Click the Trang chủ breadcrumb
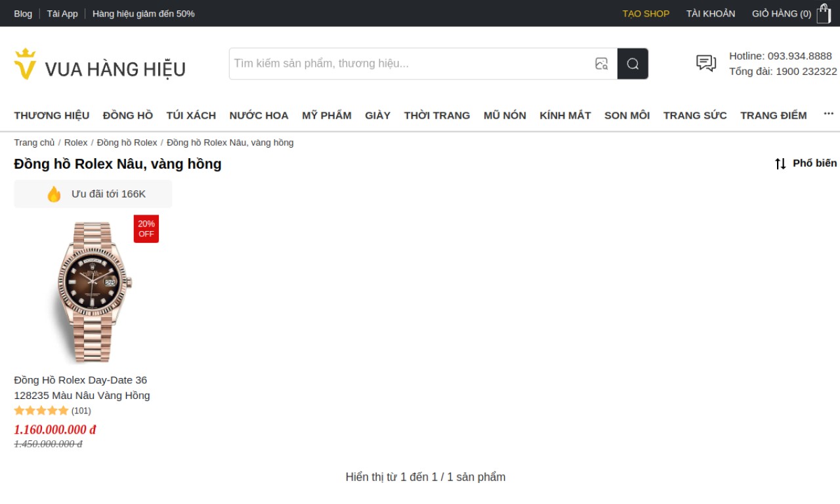The height and width of the screenshot is (504, 840). click(34, 142)
